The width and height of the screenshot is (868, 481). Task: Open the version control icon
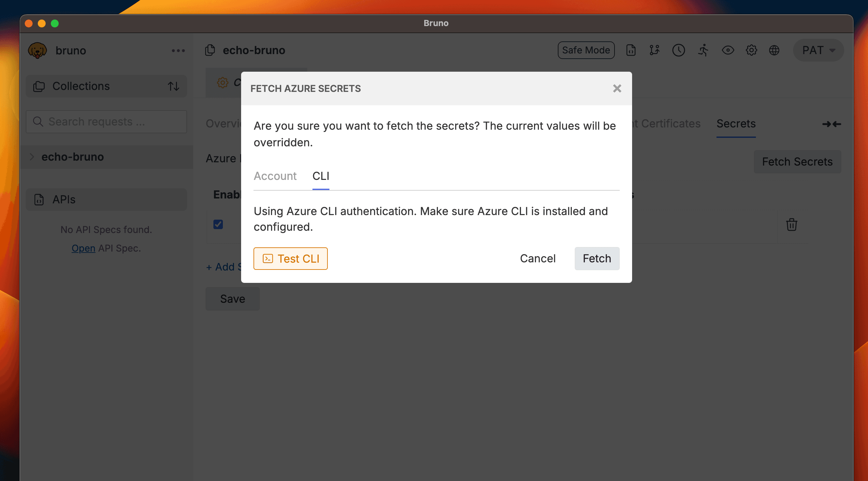click(655, 50)
